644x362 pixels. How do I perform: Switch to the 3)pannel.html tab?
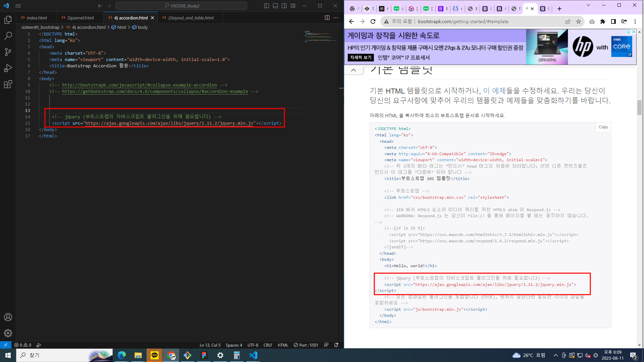point(80,18)
